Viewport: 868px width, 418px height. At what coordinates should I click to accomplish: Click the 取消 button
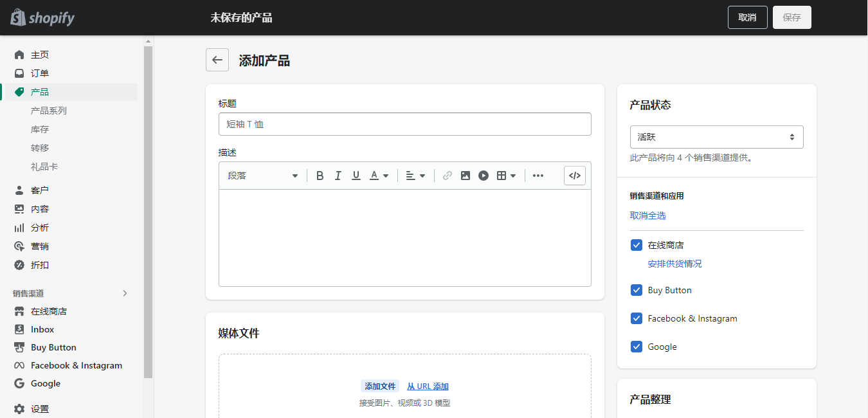pos(747,17)
